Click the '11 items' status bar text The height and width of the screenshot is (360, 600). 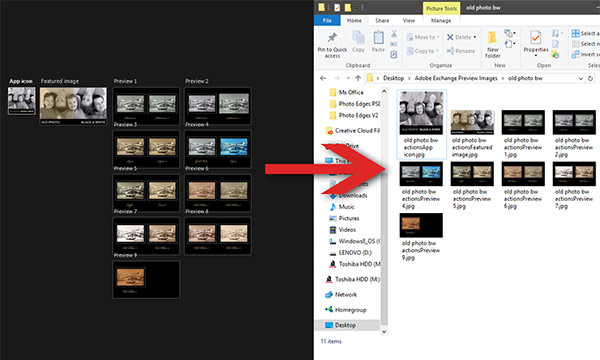click(331, 341)
